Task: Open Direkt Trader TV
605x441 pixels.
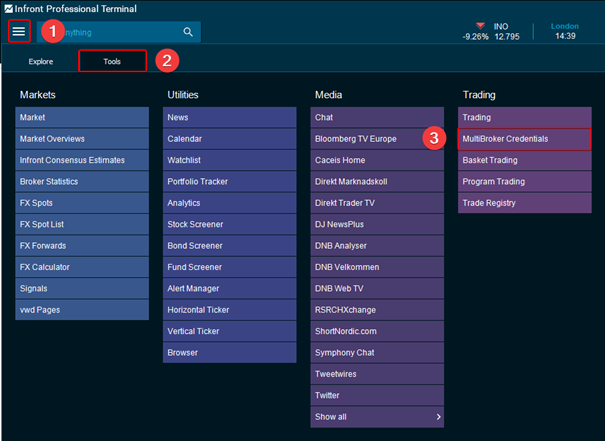Action: pos(377,203)
